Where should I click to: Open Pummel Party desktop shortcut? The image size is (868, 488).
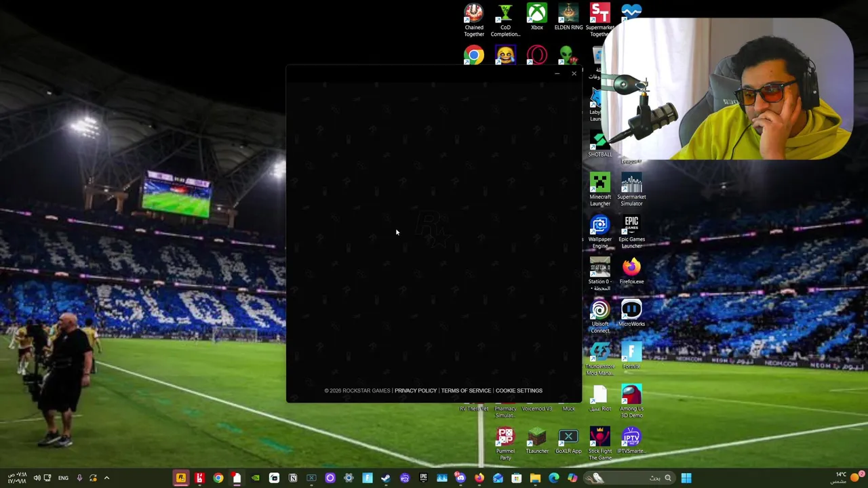pyautogui.click(x=505, y=443)
